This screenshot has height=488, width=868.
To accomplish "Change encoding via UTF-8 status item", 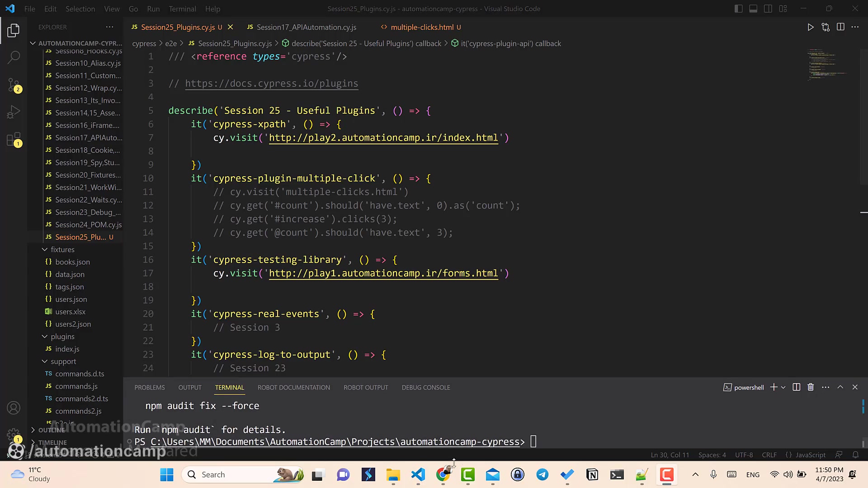I will click(x=744, y=455).
